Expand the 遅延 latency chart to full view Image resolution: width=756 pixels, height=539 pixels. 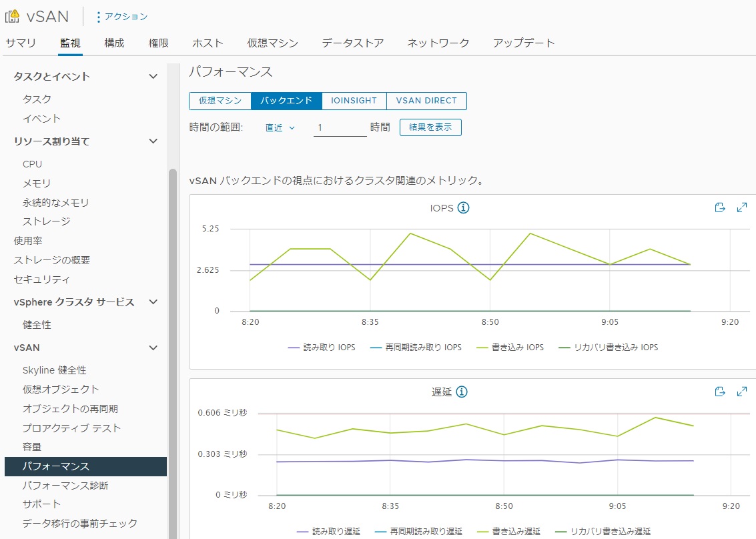point(741,392)
